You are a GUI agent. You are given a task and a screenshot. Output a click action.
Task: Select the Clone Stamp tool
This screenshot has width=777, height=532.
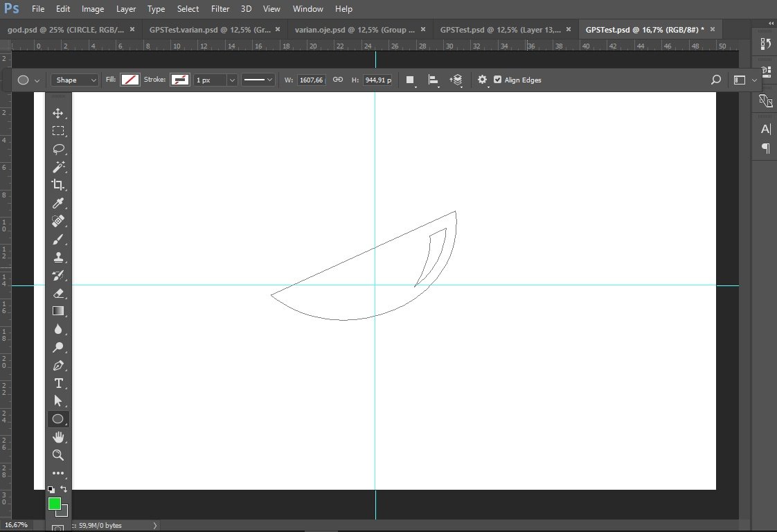tap(58, 257)
